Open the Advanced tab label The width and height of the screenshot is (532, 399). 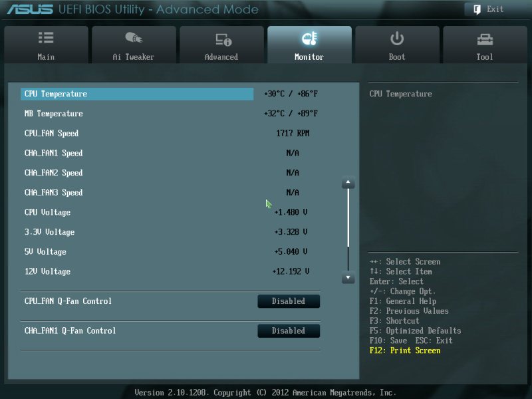pyautogui.click(x=221, y=57)
